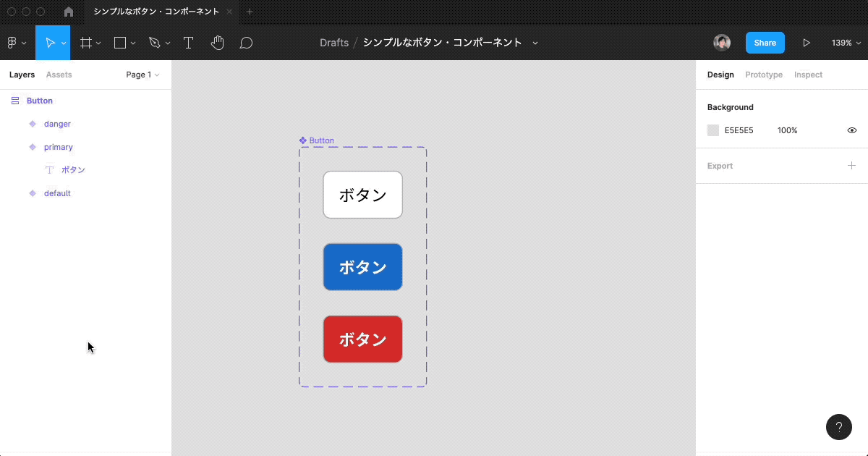Select the Rectangle shape tool
The height and width of the screenshot is (456, 868).
point(120,43)
